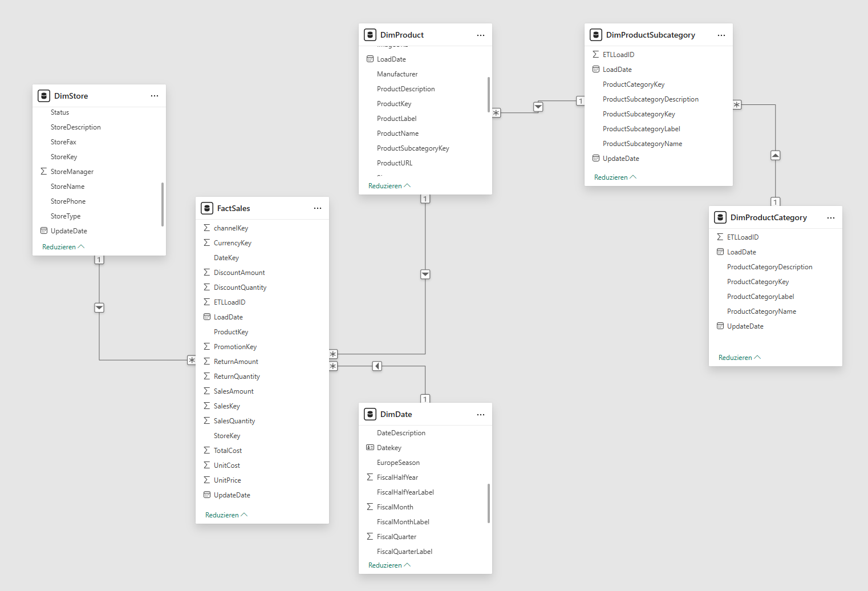Open the more options menu on DimProduct
The height and width of the screenshot is (591, 868).
pyautogui.click(x=480, y=35)
